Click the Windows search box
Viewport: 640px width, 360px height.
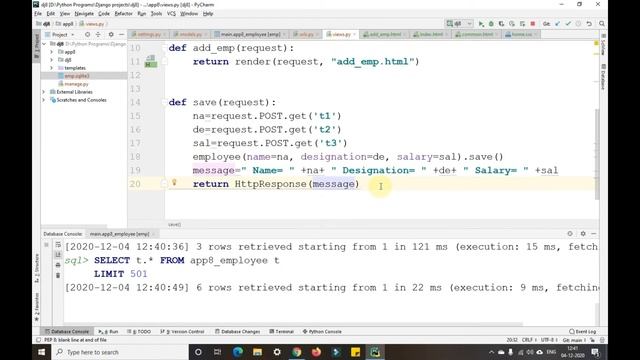tap(121, 352)
